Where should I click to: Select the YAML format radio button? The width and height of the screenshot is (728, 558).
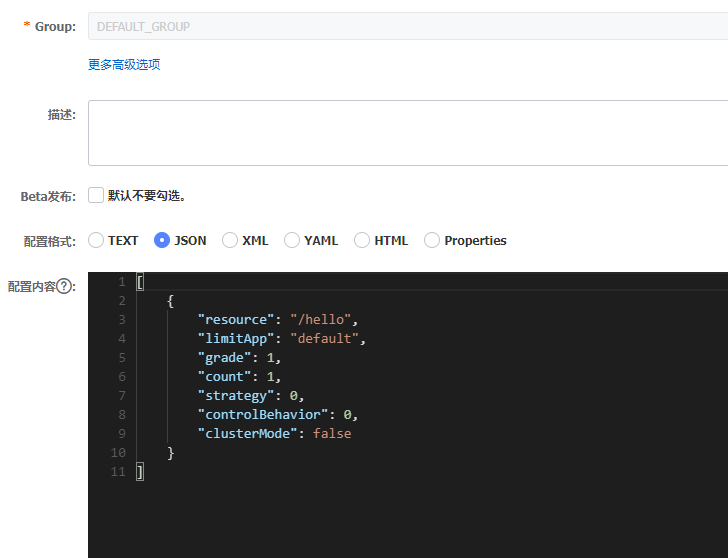(x=292, y=240)
